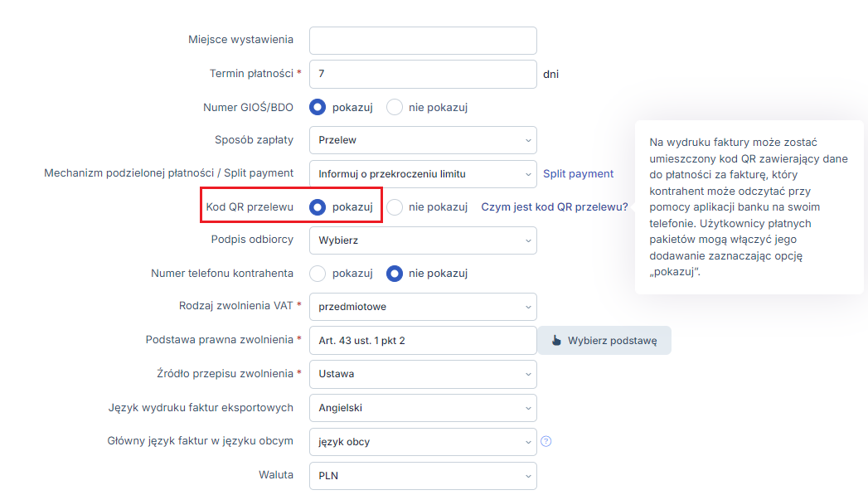Click the Wybierz podstawę button
The image size is (868, 495).
[604, 341]
